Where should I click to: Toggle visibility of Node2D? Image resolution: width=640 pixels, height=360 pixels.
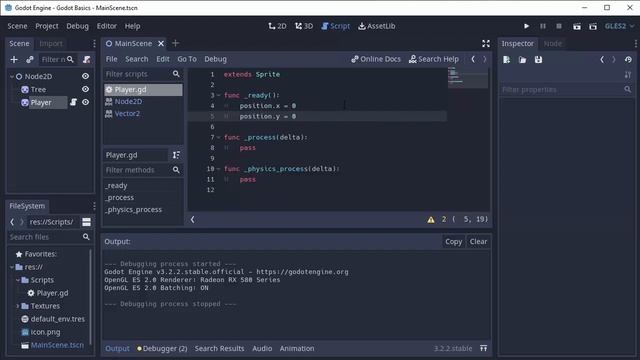85,76
